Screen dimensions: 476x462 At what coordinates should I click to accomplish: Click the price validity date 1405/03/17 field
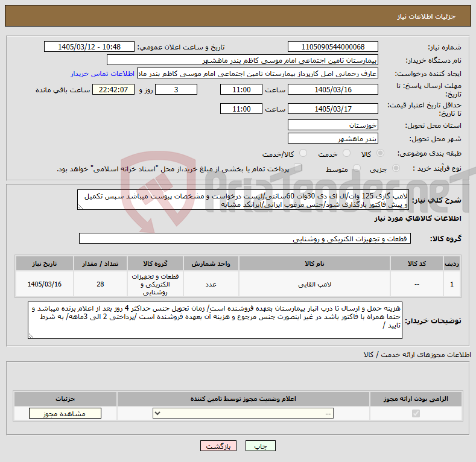[332, 109]
